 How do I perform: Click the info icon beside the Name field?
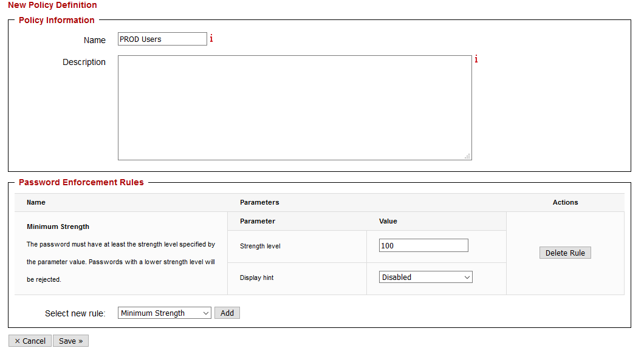pos(211,39)
